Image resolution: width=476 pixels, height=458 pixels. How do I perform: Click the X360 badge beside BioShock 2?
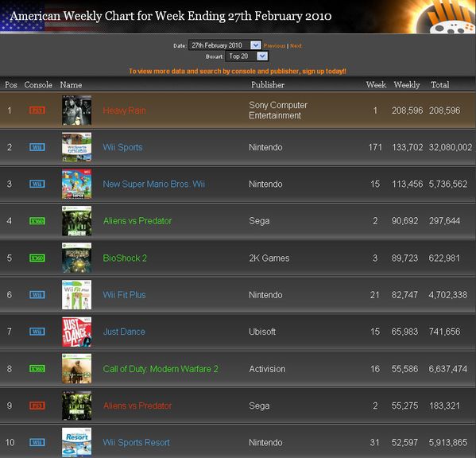tap(37, 258)
